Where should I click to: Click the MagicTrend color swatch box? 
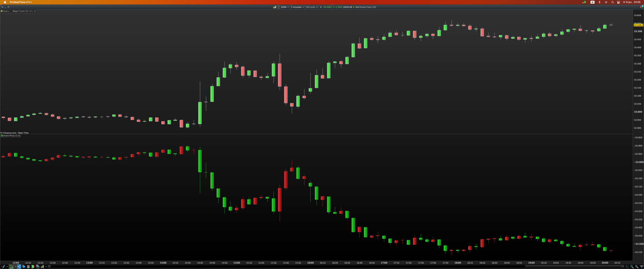pos(11,11)
